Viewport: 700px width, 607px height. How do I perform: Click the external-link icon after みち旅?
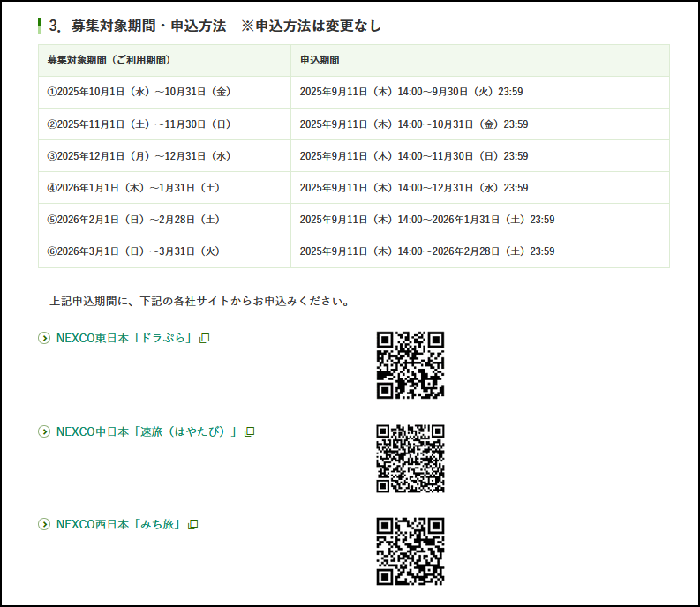192,524
